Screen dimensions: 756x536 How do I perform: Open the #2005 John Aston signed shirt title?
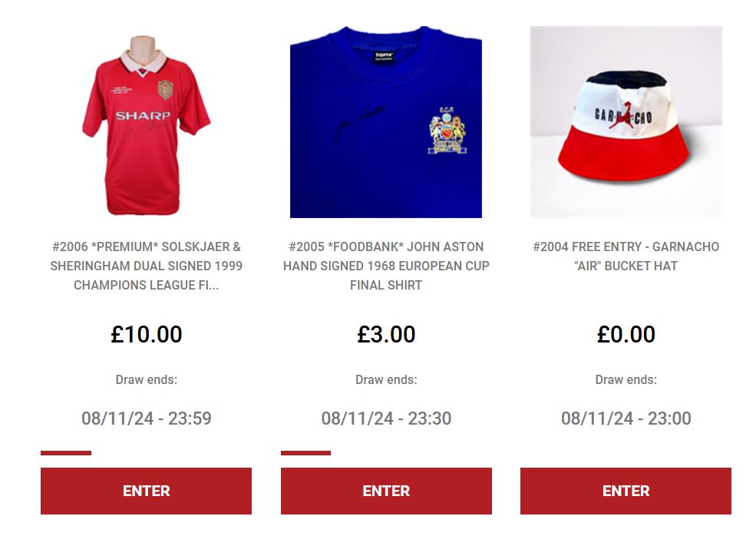tap(386, 266)
